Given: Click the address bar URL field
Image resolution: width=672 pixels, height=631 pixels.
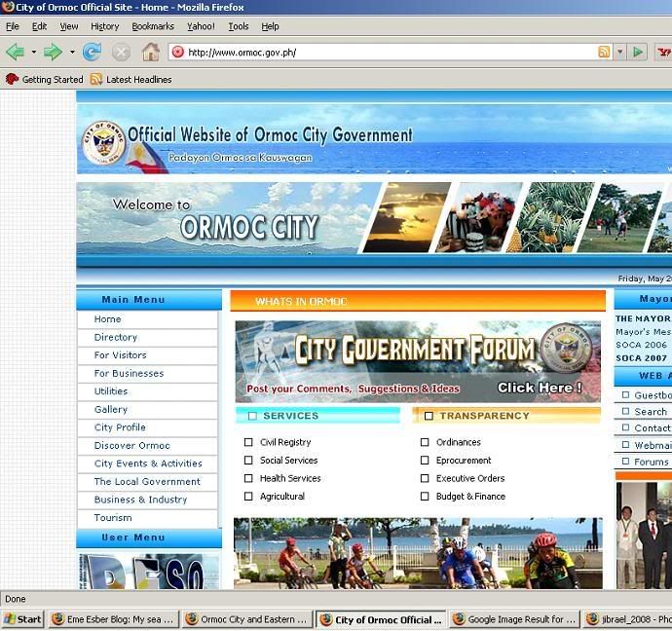Looking at the screenshot, I should point(390,52).
